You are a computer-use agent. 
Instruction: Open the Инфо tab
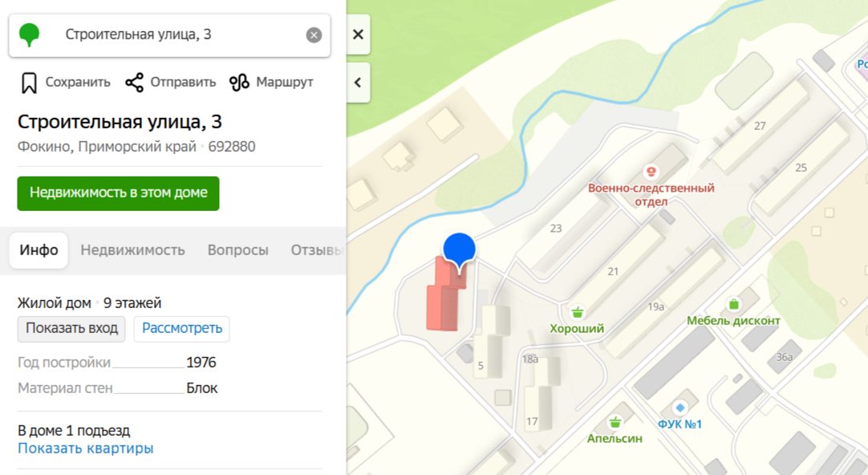39,250
